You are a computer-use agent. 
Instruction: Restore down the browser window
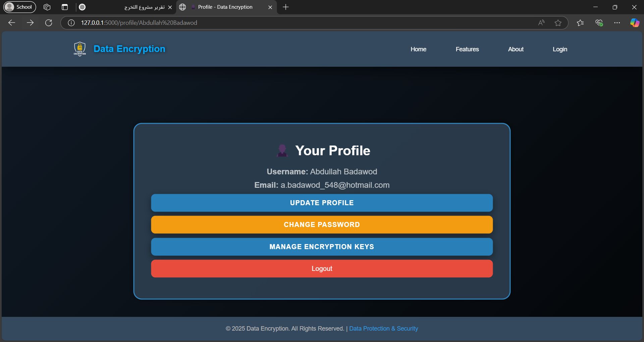pyautogui.click(x=615, y=7)
